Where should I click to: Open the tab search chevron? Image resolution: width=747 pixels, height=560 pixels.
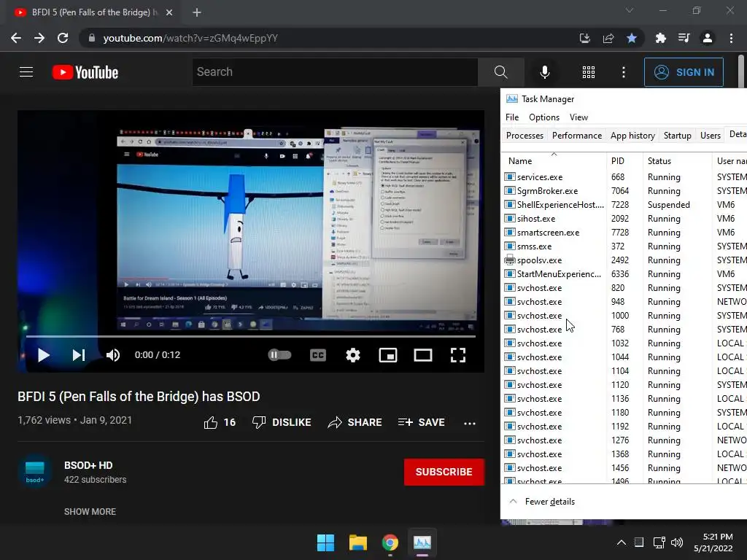(630, 10)
